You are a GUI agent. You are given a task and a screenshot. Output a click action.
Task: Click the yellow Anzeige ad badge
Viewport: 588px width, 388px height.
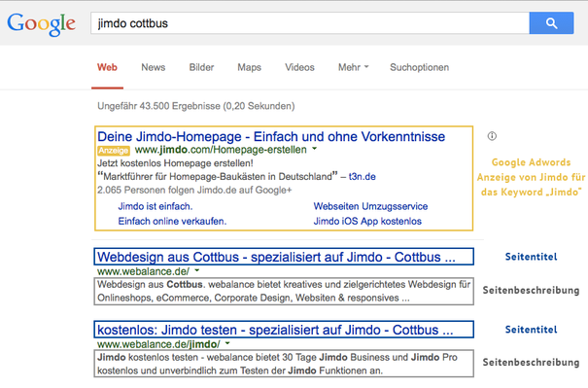tap(114, 151)
